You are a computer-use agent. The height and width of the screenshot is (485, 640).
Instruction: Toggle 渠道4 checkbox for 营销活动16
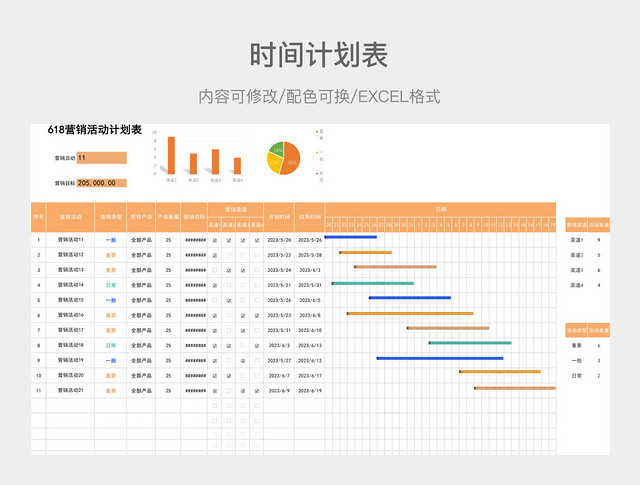click(x=257, y=316)
